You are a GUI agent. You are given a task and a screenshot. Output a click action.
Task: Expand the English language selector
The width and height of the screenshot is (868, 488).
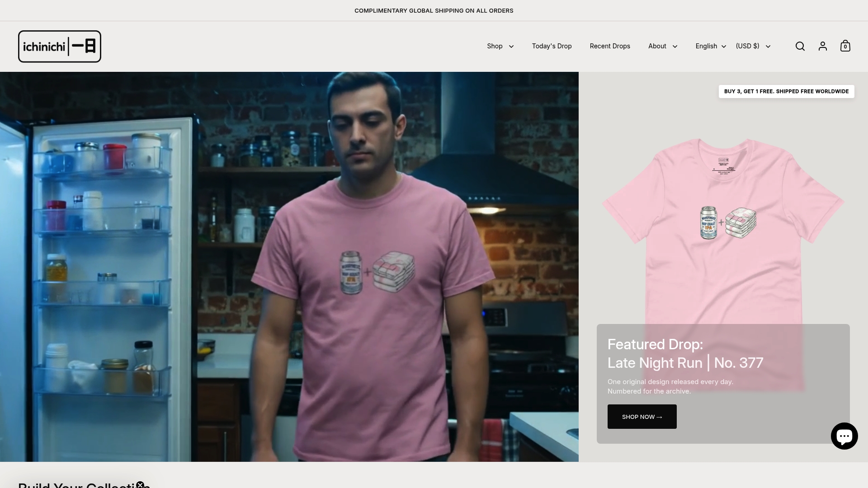tap(709, 46)
